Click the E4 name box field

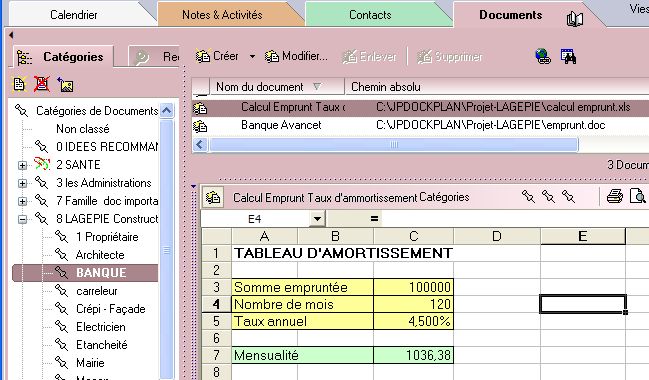click(255, 219)
